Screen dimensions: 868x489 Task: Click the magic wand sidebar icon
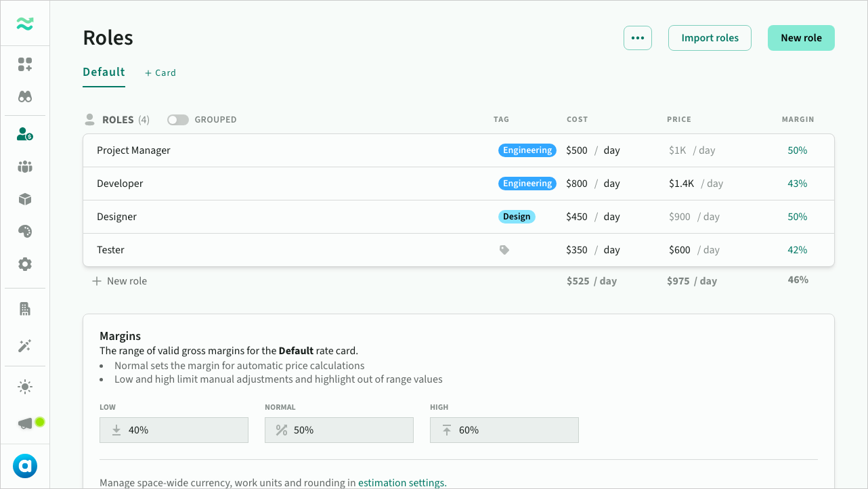25,346
